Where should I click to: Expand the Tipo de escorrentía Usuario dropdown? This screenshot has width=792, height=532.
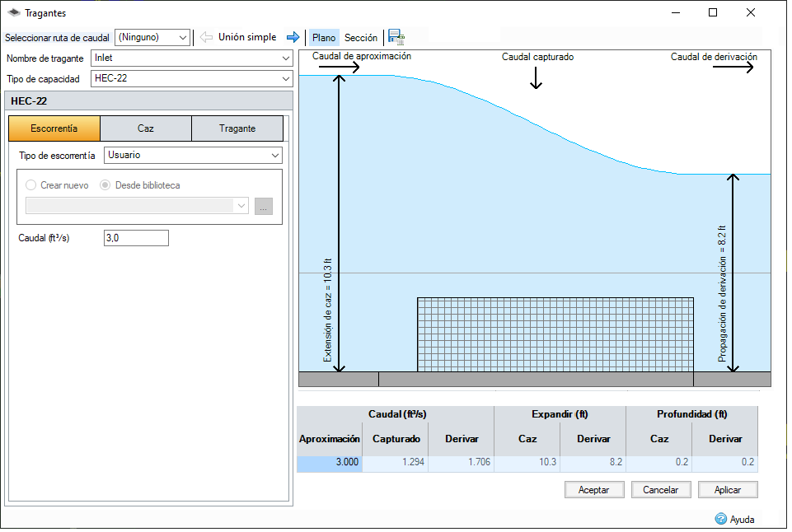pyautogui.click(x=193, y=155)
